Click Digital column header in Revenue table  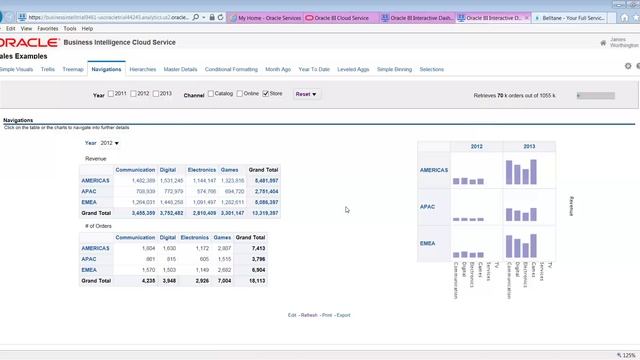tap(168, 170)
